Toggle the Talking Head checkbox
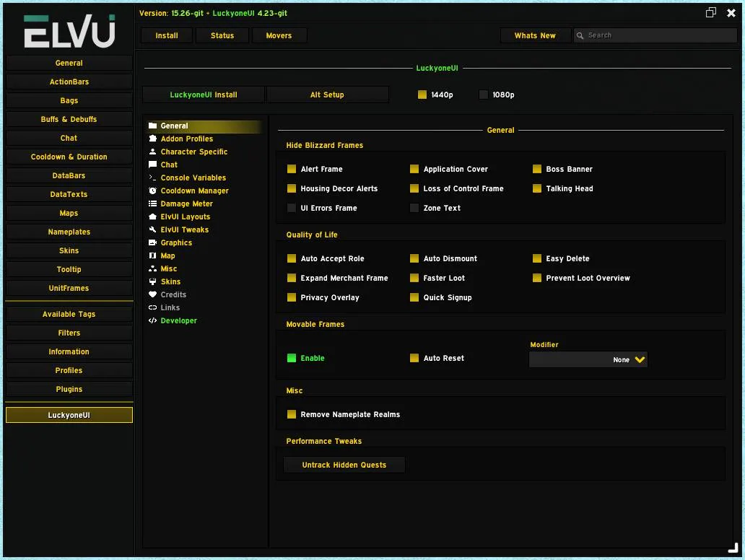 pyautogui.click(x=537, y=188)
